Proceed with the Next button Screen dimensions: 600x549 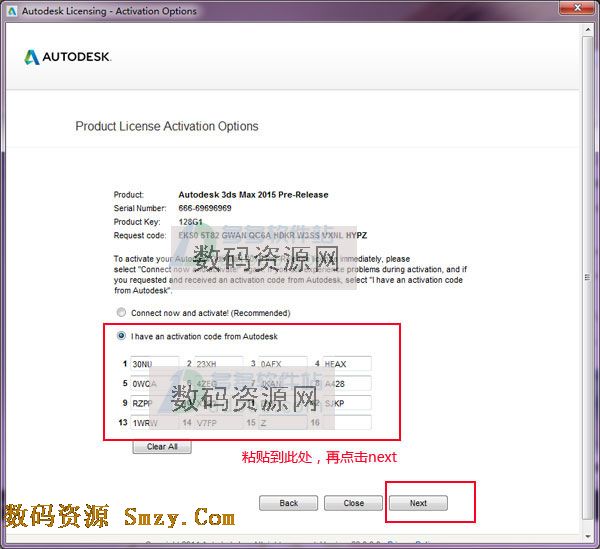(x=418, y=503)
